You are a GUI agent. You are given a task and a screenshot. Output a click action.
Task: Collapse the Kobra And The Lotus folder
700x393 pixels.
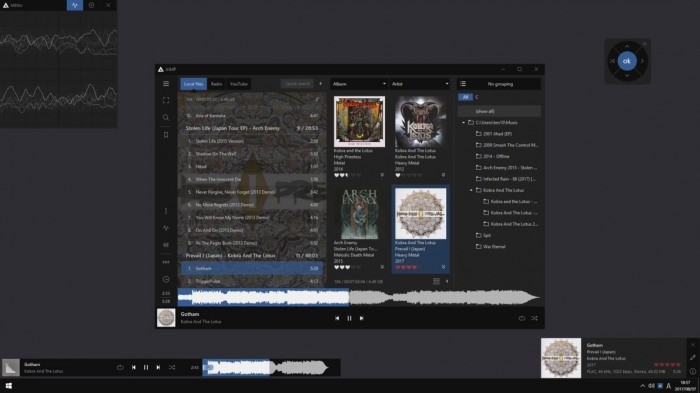click(x=471, y=190)
